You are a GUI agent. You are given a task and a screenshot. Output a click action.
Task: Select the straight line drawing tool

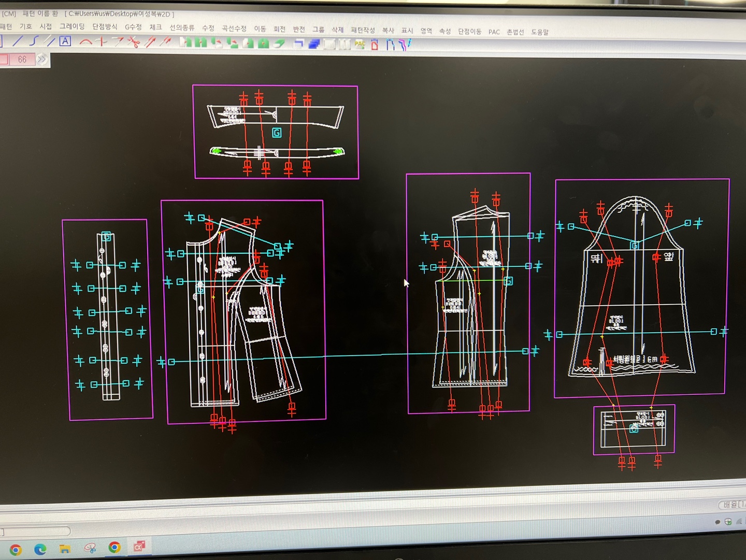click(x=18, y=41)
